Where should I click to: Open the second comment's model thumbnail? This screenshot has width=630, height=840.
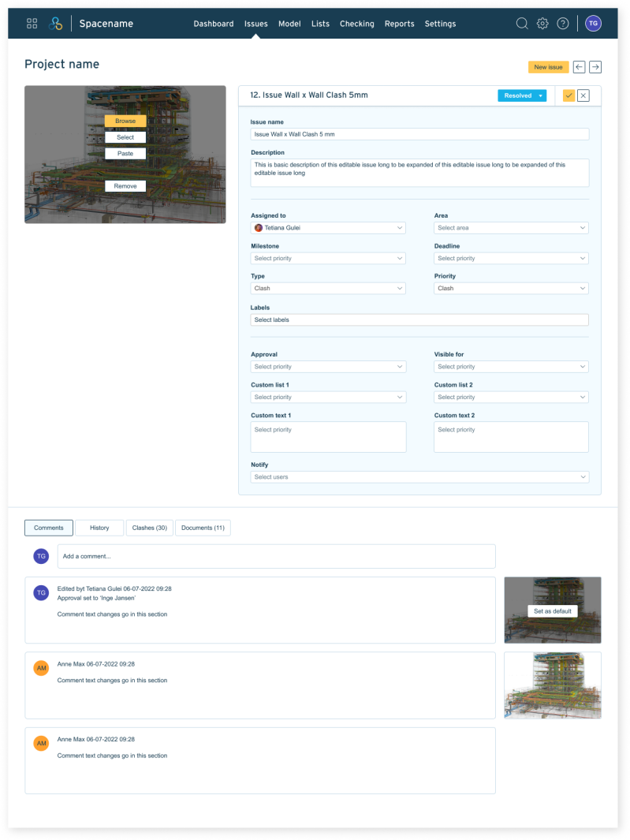point(552,685)
